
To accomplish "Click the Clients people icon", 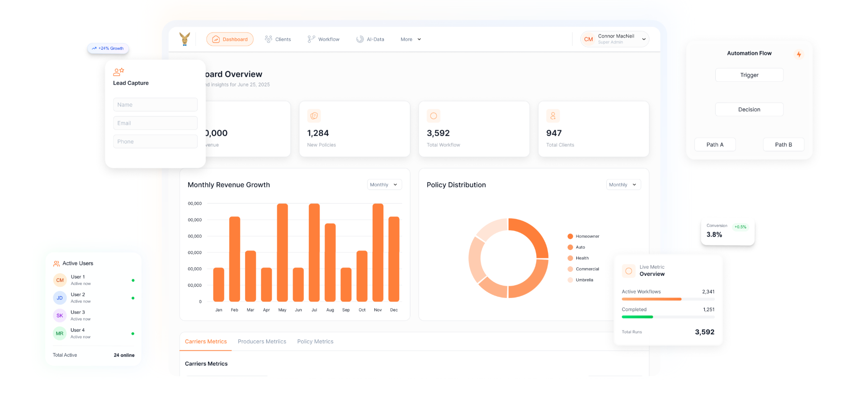I will 269,39.
